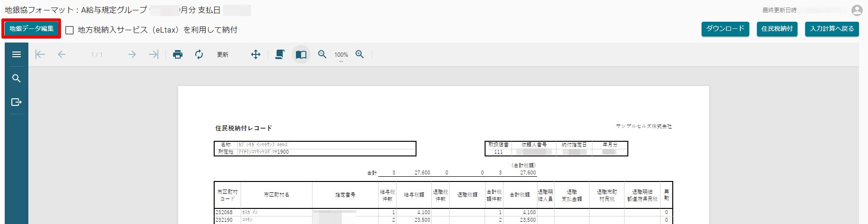Go to the first page
This screenshot has height=224, width=868.
point(40,54)
